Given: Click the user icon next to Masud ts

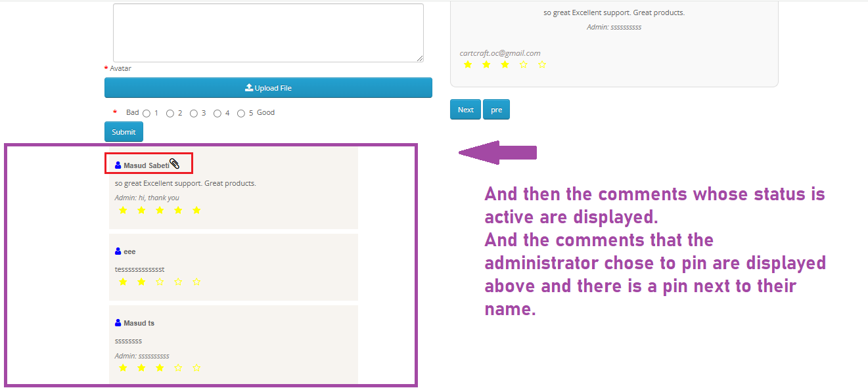Looking at the screenshot, I should (x=118, y=323).
